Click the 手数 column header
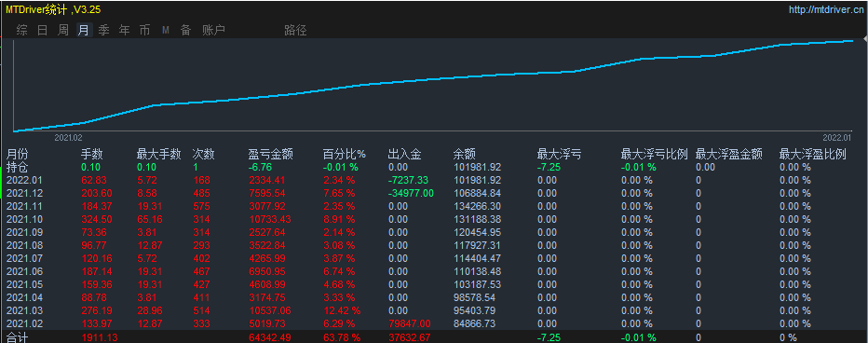Viewport: 868px width, 343px height. [92, 155]
